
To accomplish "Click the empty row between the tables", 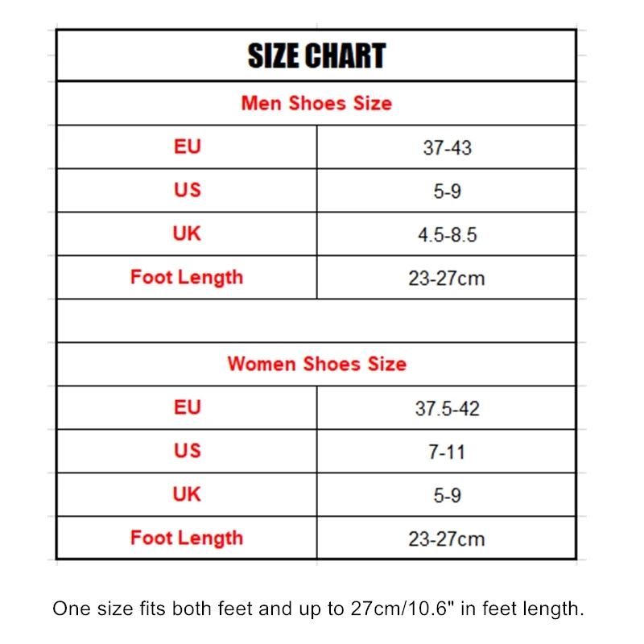I will coord(316,320).
